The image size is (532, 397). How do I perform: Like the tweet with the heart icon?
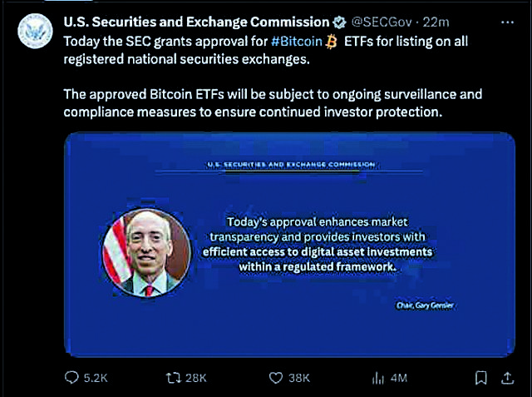(x=276, y=378)
